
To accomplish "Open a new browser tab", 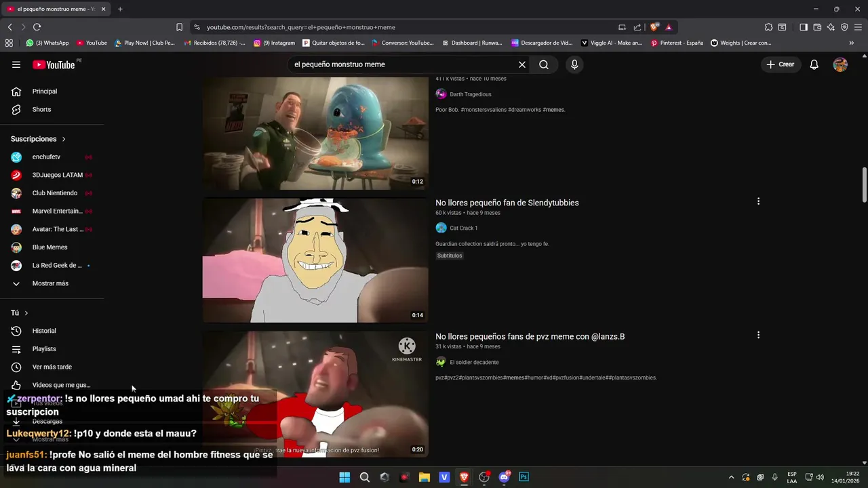I will click(x=120, y=9).
